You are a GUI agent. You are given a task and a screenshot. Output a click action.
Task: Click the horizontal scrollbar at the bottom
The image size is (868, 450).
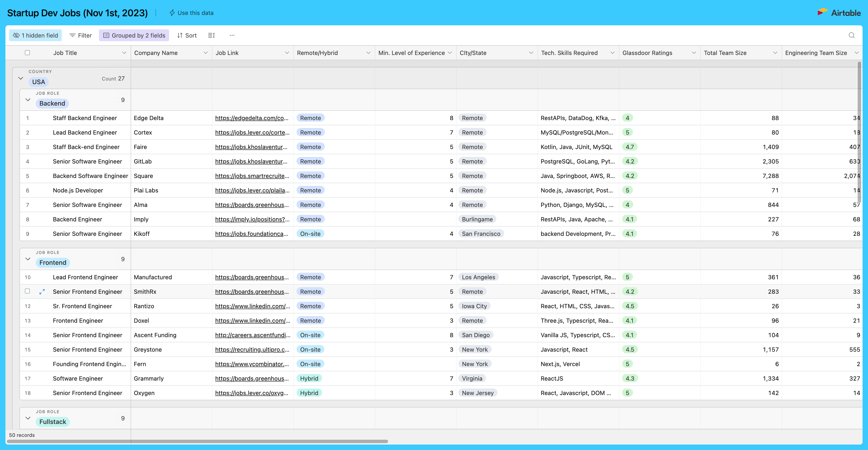(x=198, y=441)
